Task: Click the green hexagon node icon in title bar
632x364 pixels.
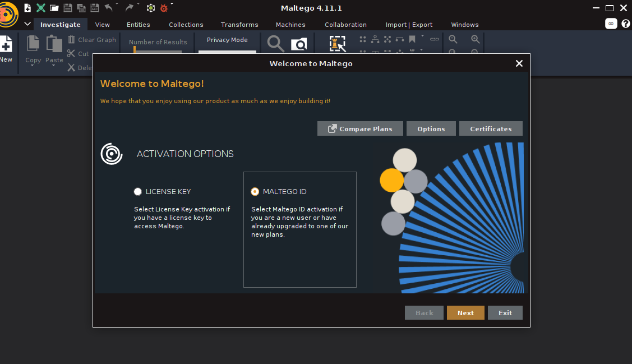Action: pyautogui.click(x=151, y=8)
